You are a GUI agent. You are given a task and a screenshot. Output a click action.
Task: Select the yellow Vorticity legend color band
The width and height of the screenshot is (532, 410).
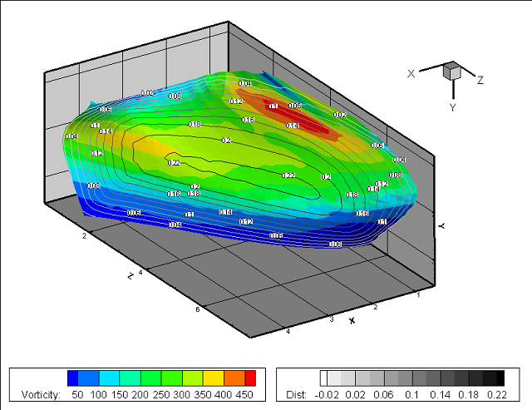click(x=214, y=378)
